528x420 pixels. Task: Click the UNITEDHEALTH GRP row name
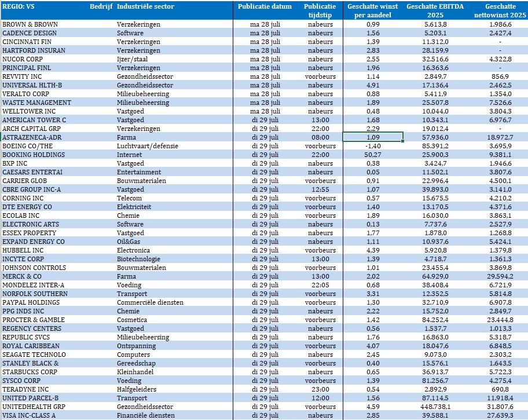coord(34,407)
